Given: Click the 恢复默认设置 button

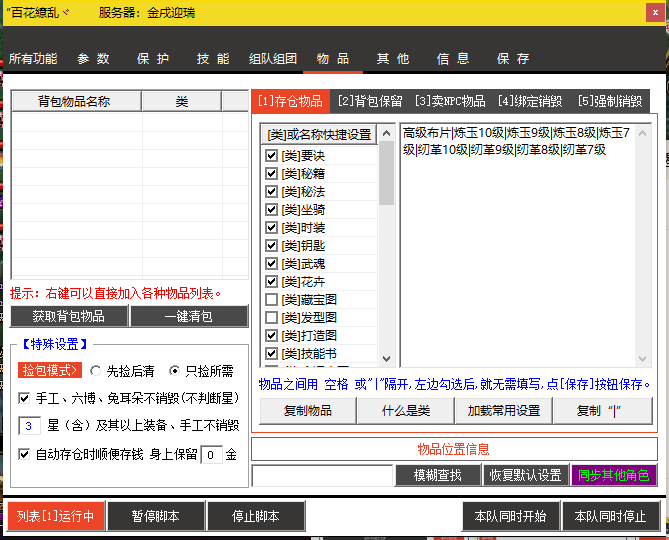Looking at the screenshot, I should coord(526,475).
